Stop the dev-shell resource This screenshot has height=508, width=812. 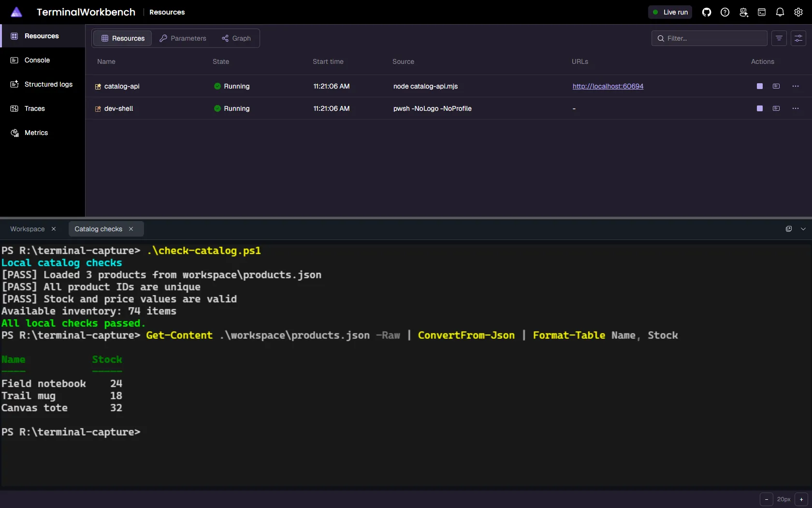(760, 108)
